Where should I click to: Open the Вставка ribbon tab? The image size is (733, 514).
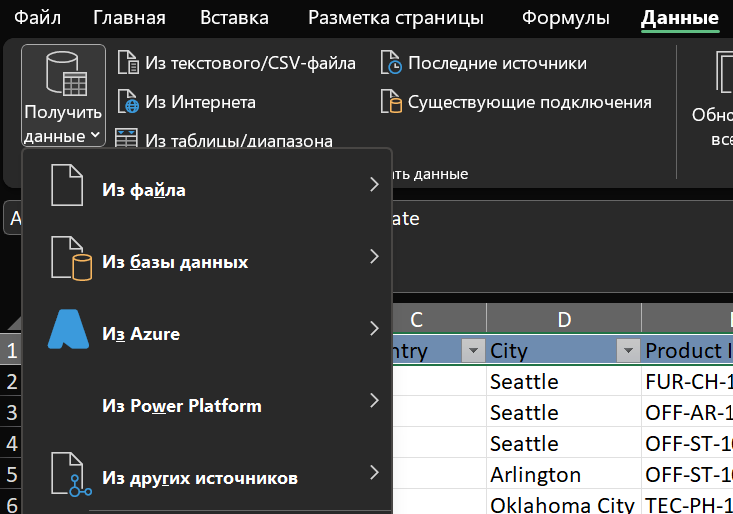234,18
